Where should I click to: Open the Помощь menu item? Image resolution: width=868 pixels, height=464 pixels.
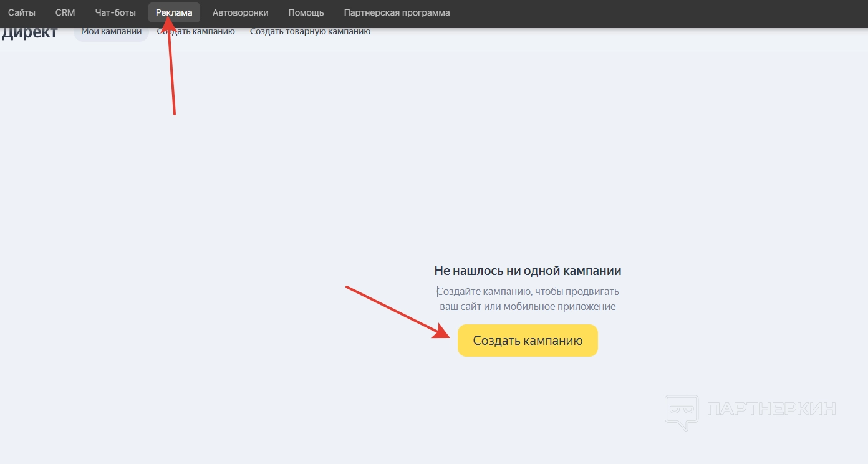(306, 12)
